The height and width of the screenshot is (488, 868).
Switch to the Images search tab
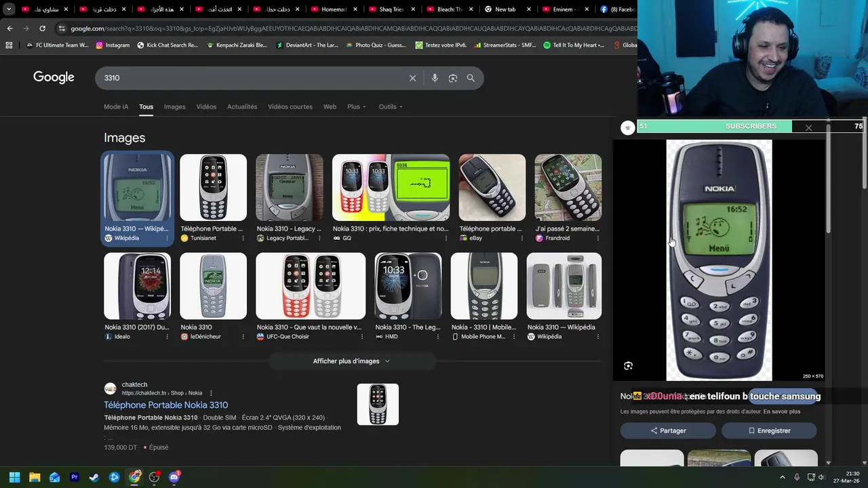click(174, 106)
